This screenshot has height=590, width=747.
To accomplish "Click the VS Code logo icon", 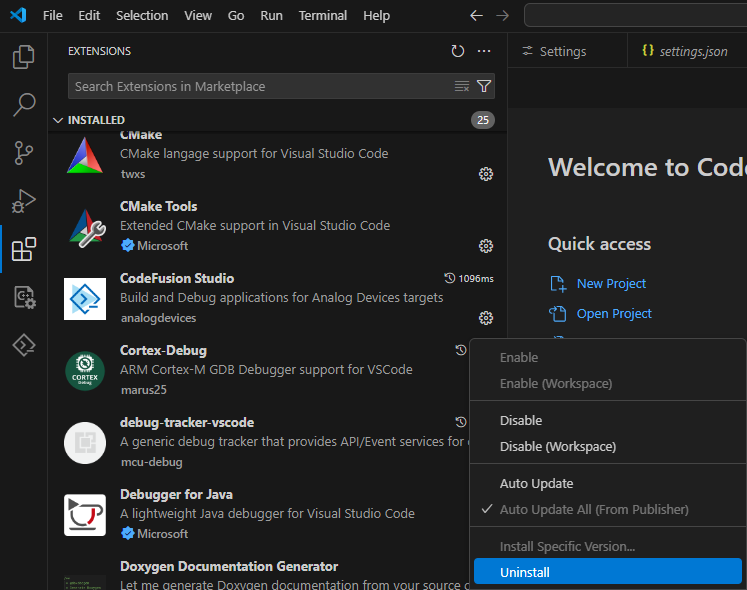I will coord(18,15).
